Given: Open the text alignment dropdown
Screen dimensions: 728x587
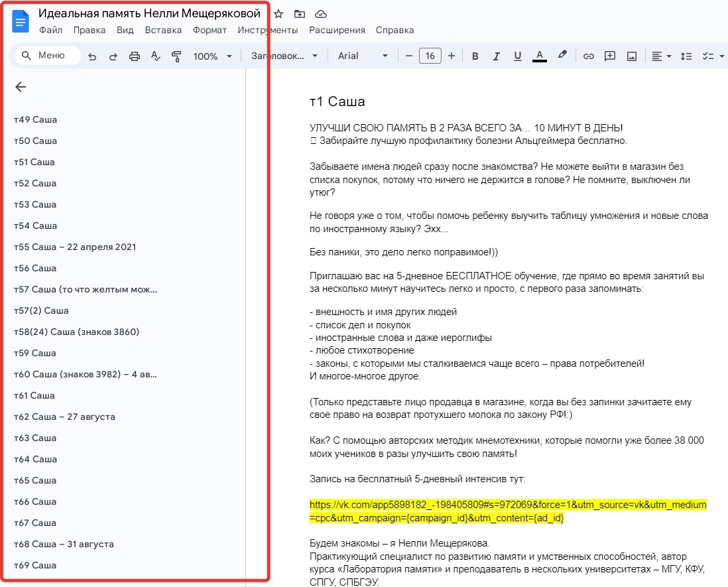Looking at the screenshot, I should [662, 56].
